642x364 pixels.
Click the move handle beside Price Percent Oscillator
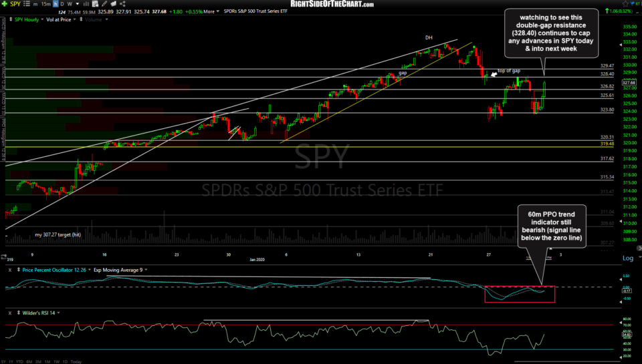[19, 270]
